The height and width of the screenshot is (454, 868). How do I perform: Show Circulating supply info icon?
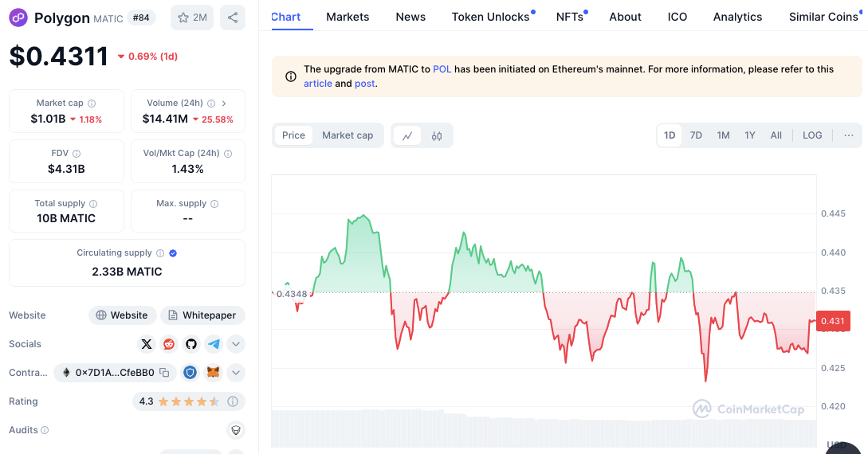[x=160, y=253]
